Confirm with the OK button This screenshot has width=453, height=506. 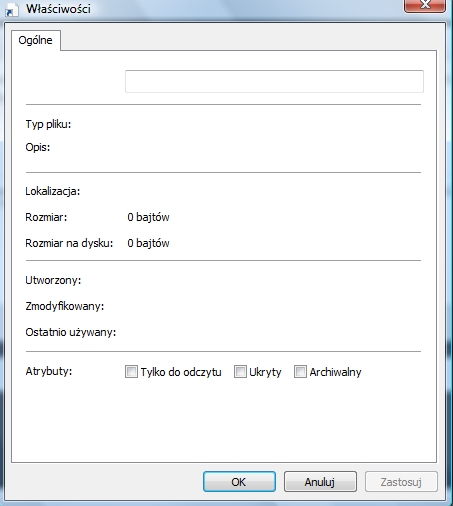click(239, 482)
